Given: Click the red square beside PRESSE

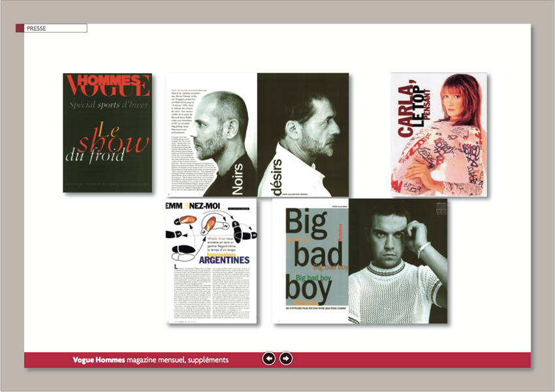Looking at the screenshot, I should point(20,28).
